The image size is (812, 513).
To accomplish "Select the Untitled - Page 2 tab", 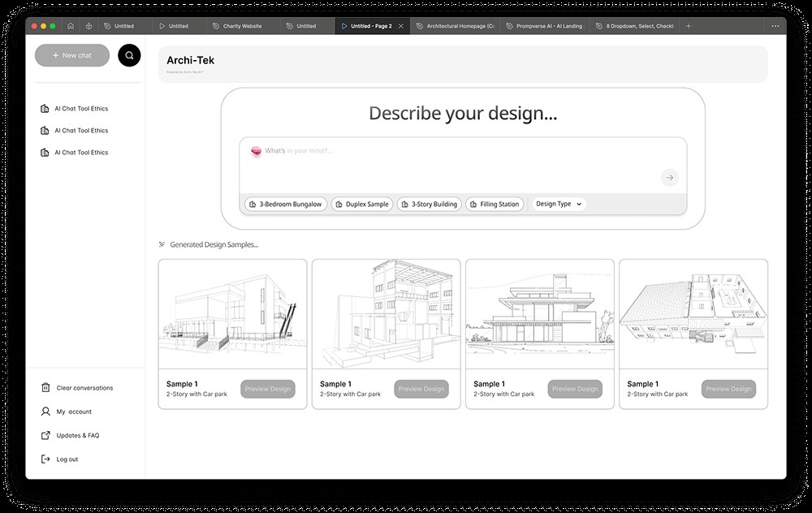I will point(371,26).
